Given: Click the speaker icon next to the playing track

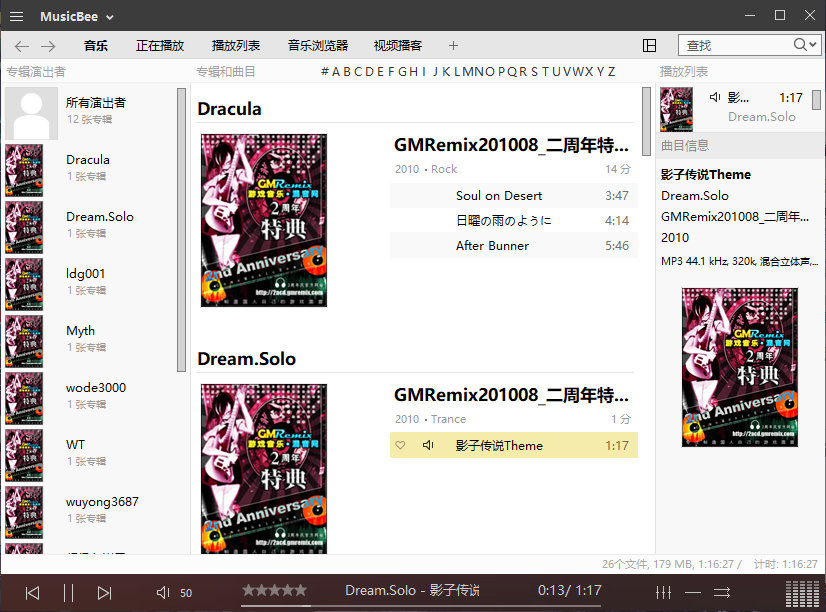Looking at the screenshot, I should (x=428, y=445).
